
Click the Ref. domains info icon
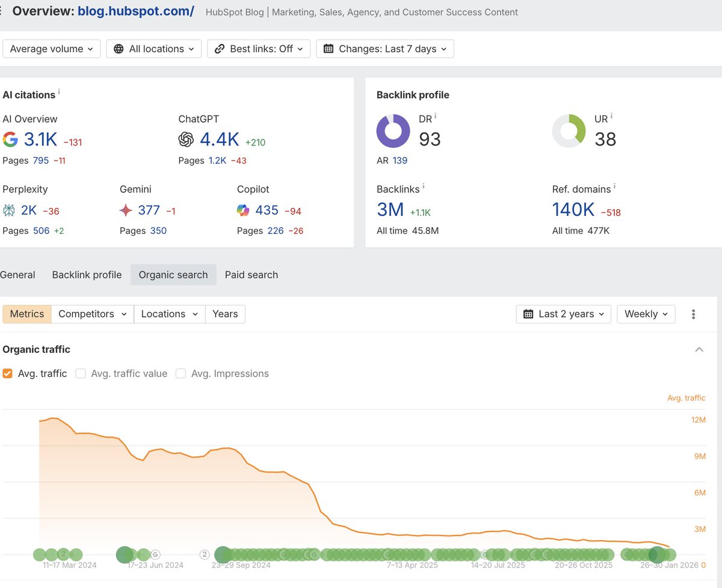point(615,186)
